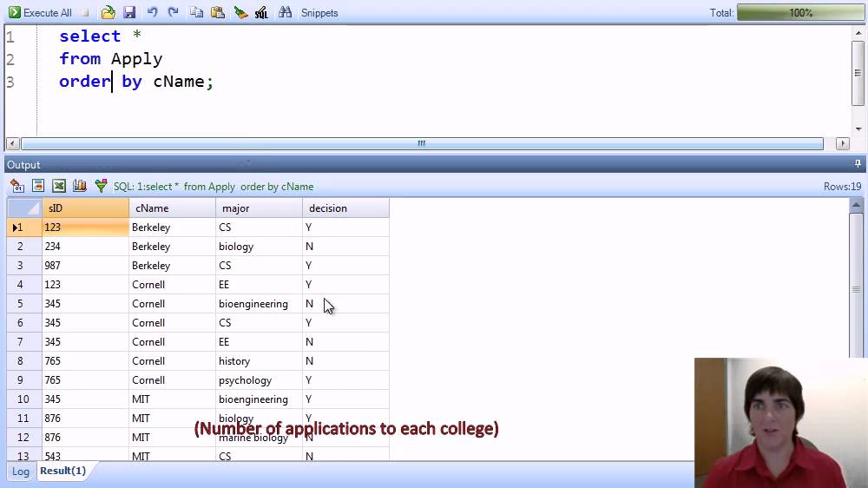Click the editor horizontal scrollbar thumb
This screenshot has width=868, height=488.
(x=422, y=143)
